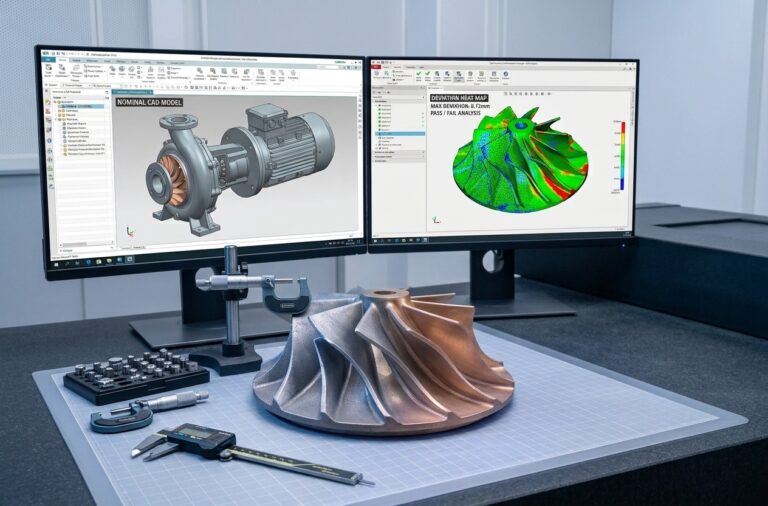768x506 pixels.
Task: Click the axis triad in heat map viewport
Action: point(434,221)
